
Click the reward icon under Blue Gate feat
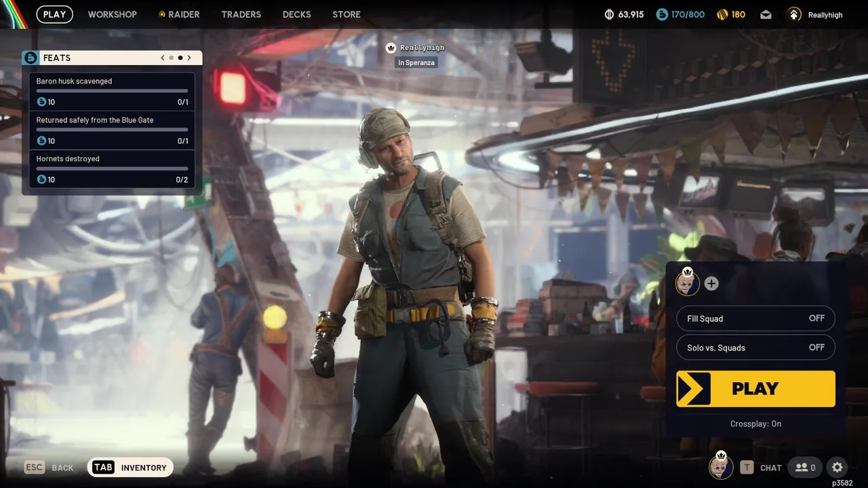tap(41, 141)
